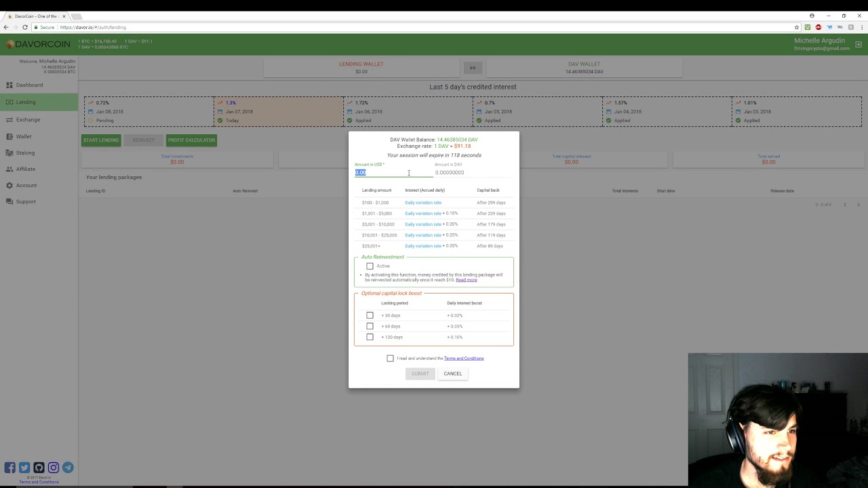
Task: Open the Support menu item
Action: tap(39, 202)
